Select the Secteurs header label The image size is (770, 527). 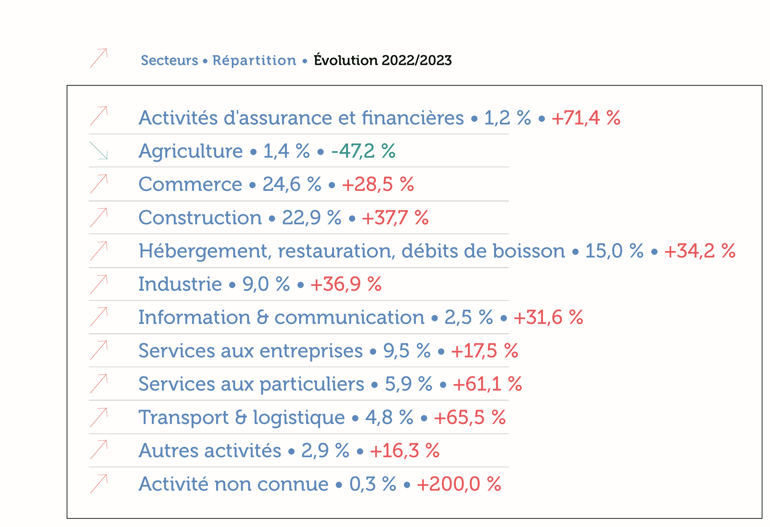(x=169, y=61)
